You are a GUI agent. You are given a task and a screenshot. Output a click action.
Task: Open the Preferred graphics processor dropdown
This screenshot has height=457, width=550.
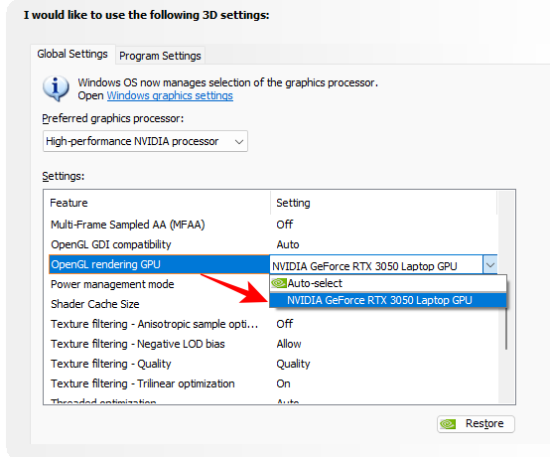[x=145, y=141]
